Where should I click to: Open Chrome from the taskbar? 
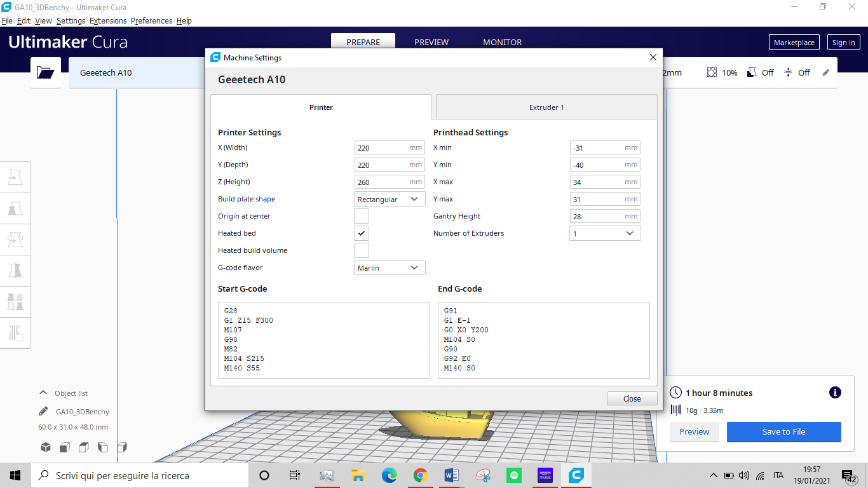pos(420,475)
